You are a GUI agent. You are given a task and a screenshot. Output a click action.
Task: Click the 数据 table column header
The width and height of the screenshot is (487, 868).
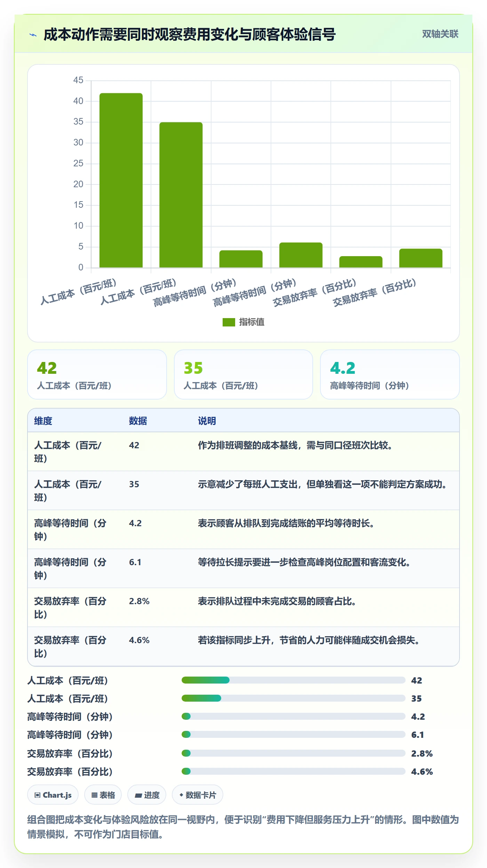pos(138,421)
